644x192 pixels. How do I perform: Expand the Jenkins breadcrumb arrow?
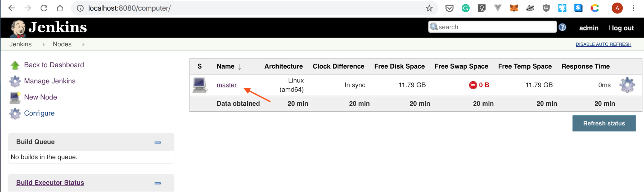pyautogui.click(x=43, y=44)
